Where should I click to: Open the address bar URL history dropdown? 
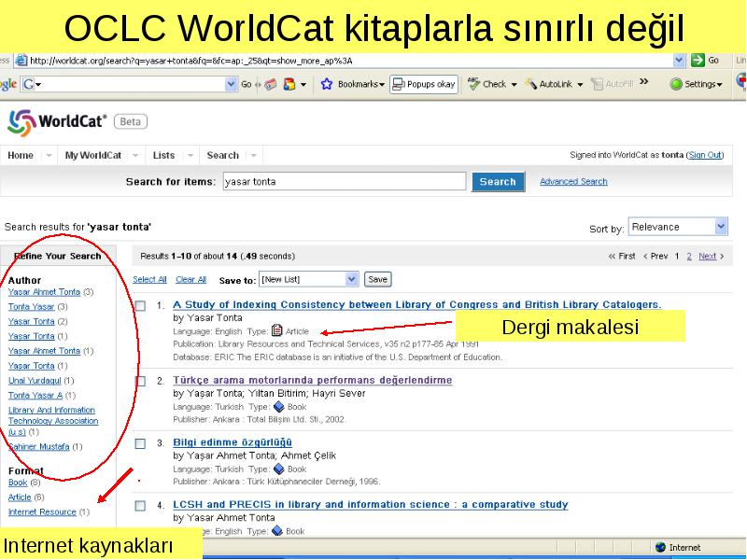[x=679, y=61]
